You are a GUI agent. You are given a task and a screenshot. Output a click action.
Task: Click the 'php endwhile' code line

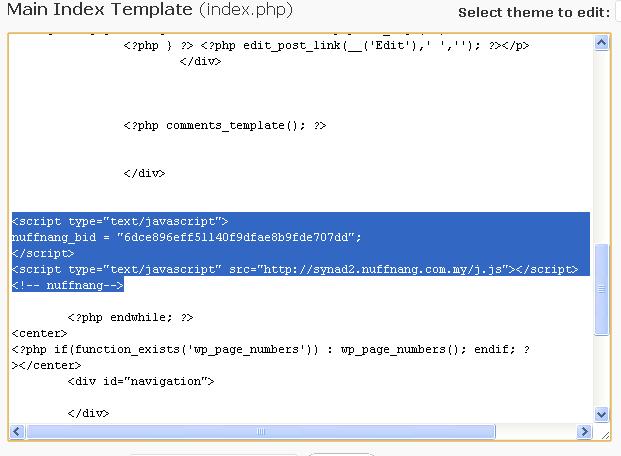click(130, 318)
